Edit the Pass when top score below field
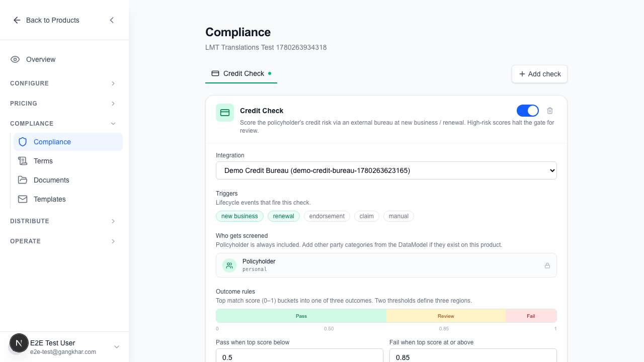Screen dimensions: 644x362 point(299,357)
